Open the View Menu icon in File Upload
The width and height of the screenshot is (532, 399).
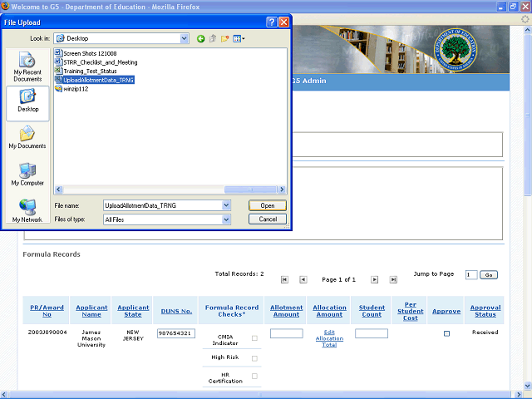(x=239, y=39)
